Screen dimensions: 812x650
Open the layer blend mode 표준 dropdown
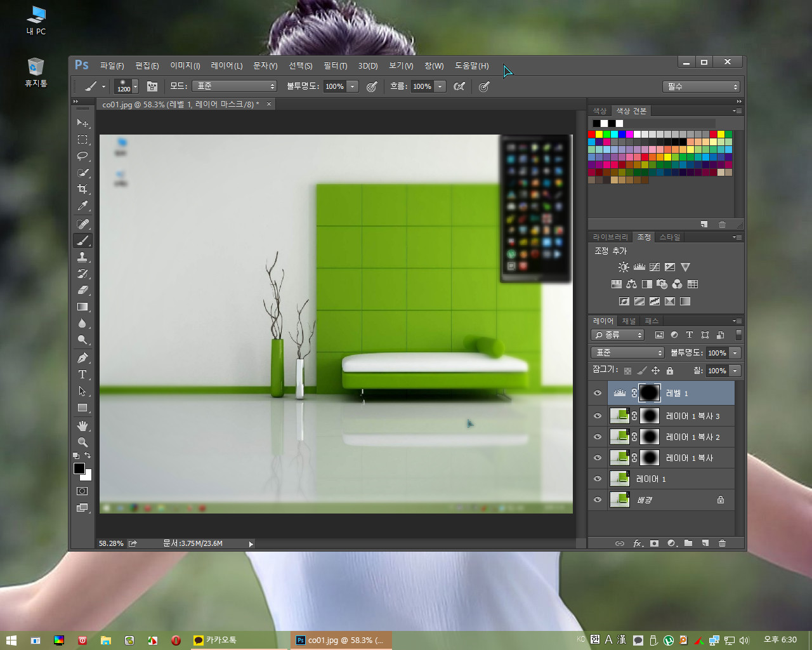(628, 353)
